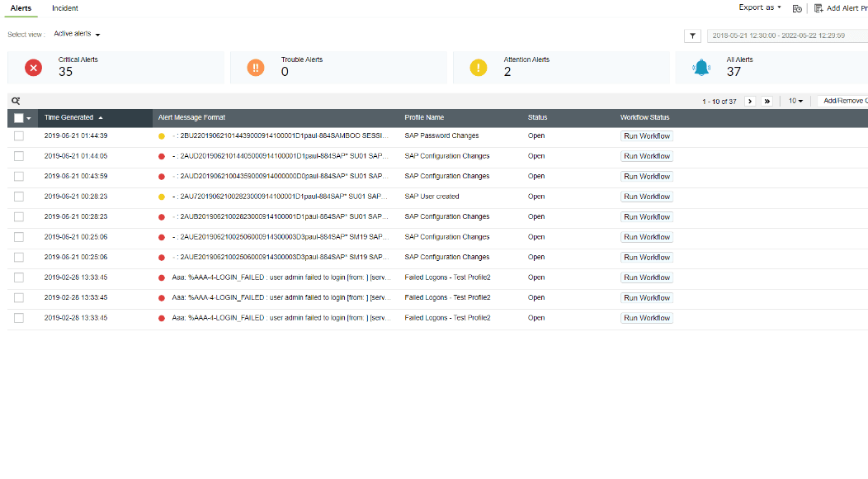Viewport: 868px width, 479px height.
Task: Click the filter funnel icon
Action: tap(692, 36)
